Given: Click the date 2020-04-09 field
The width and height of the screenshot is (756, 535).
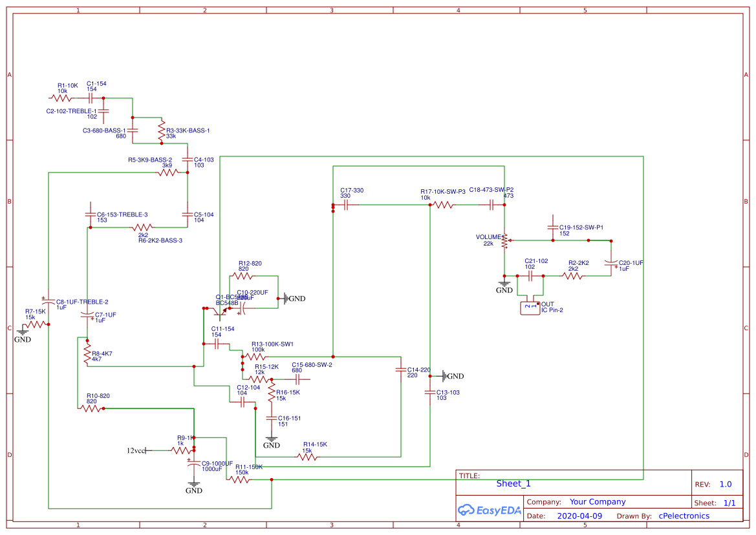Looking at the screenshot, I should [x=579, y=516].
